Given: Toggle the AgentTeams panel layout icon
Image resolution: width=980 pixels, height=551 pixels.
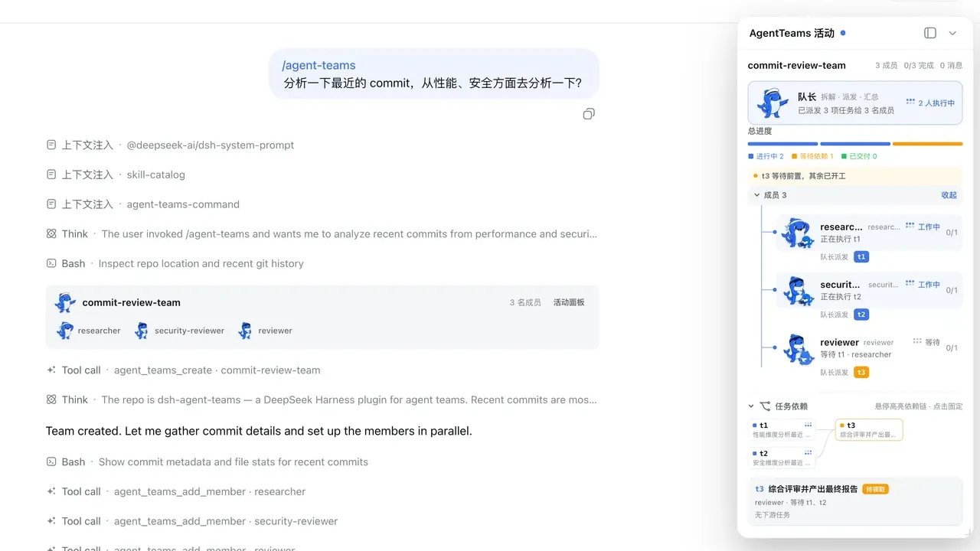Looking at the screenshot, I should pos(930,33).
